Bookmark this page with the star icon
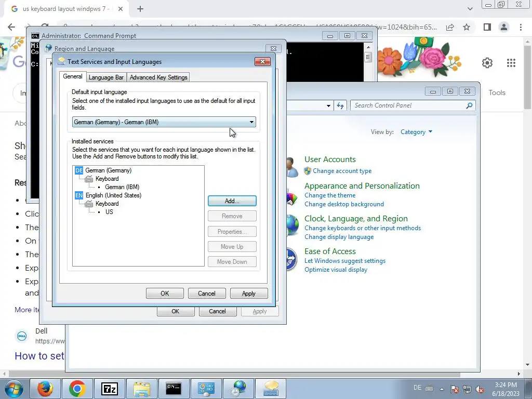This screenshot has height=399, width=532. [467, 27]
